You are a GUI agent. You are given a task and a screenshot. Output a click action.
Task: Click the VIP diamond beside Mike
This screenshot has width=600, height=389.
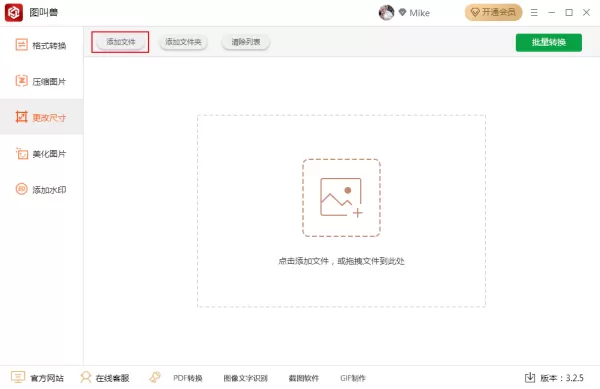point(402,12)
